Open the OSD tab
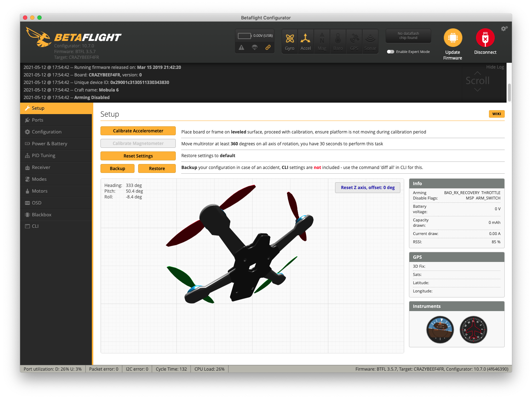 click(x=56, y=203)
